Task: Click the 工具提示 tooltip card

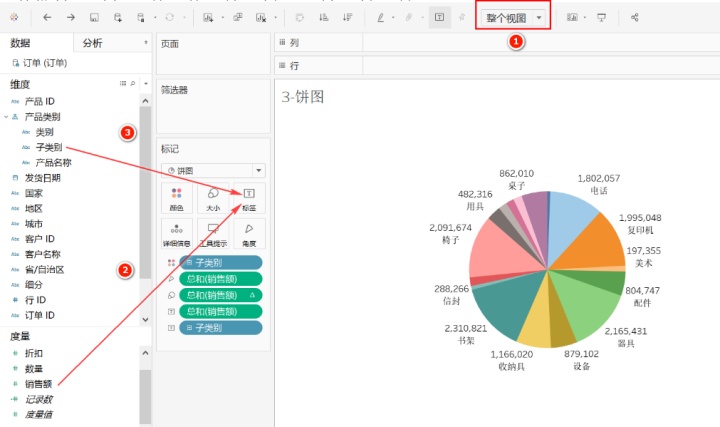Action: click(x=213, y=234)
